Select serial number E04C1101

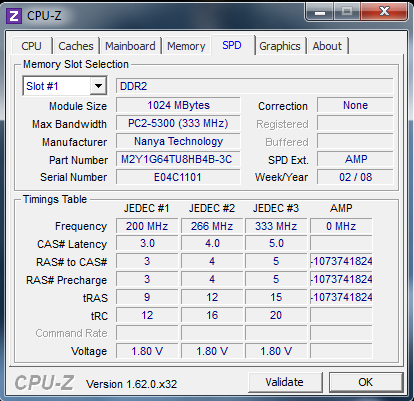(x=178, y=177)
